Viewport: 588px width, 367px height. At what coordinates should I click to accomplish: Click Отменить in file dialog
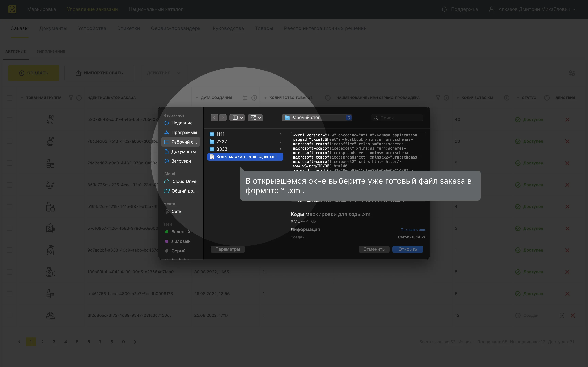(x=374, y=249)
